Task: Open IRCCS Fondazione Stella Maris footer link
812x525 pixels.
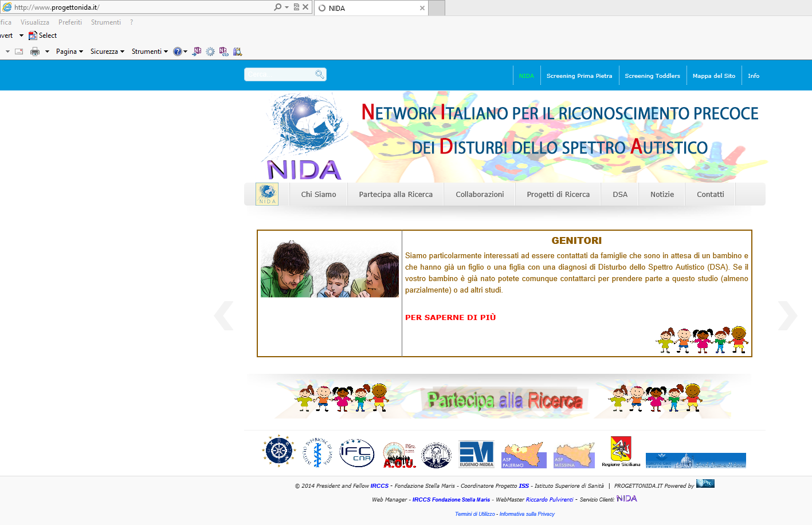Action: click(x=451, y=500)
